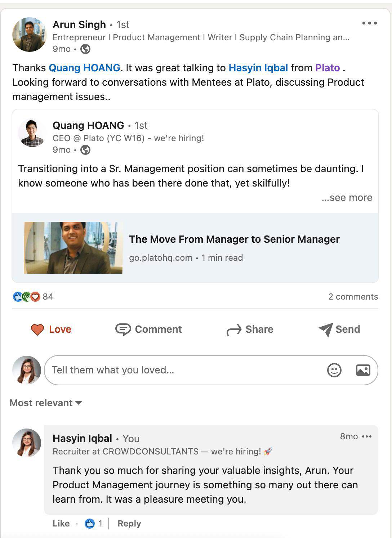392x538 pixels.
Task: Toggle Like on Hasyin Iqbal's comment
Action: (x=61, y=524)
